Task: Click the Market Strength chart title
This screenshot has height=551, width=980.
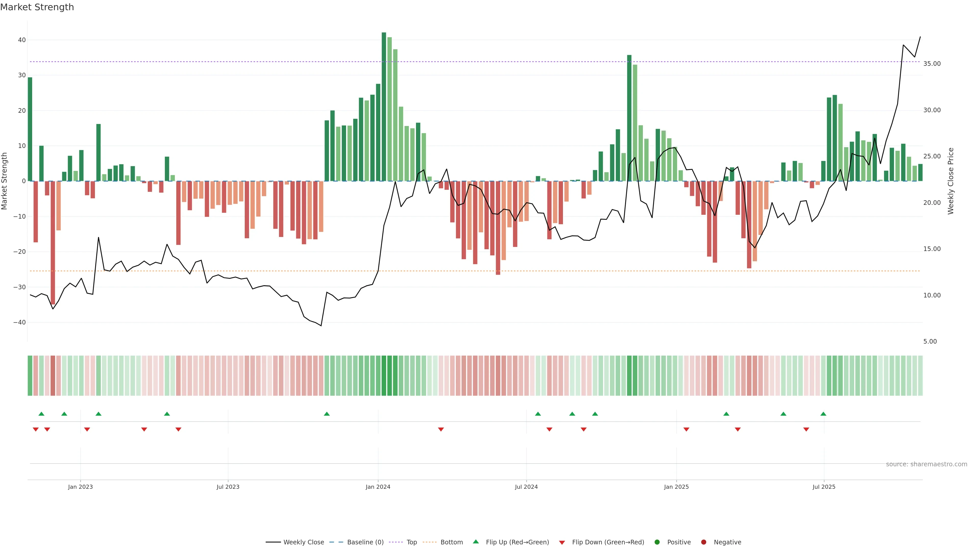Action: click(37, 7)
